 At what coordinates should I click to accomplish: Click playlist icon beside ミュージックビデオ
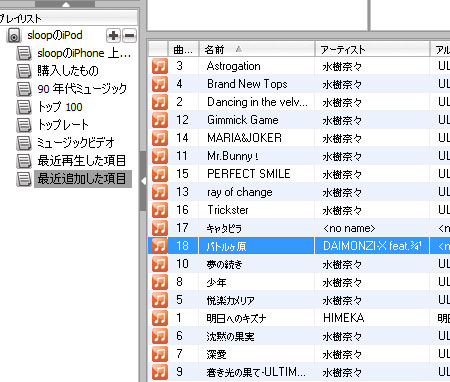coord(24,143)
